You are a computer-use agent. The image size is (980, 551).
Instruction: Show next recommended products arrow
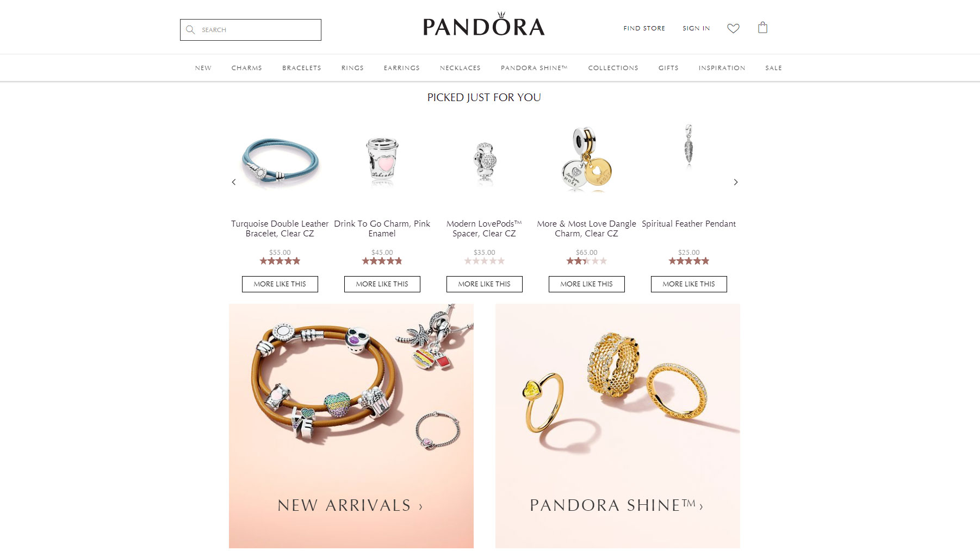736,182
